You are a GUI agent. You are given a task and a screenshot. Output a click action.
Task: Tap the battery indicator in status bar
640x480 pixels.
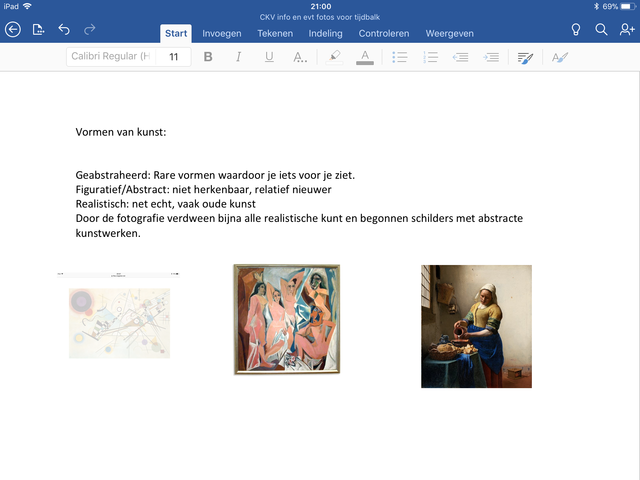[x=628, y=7]
